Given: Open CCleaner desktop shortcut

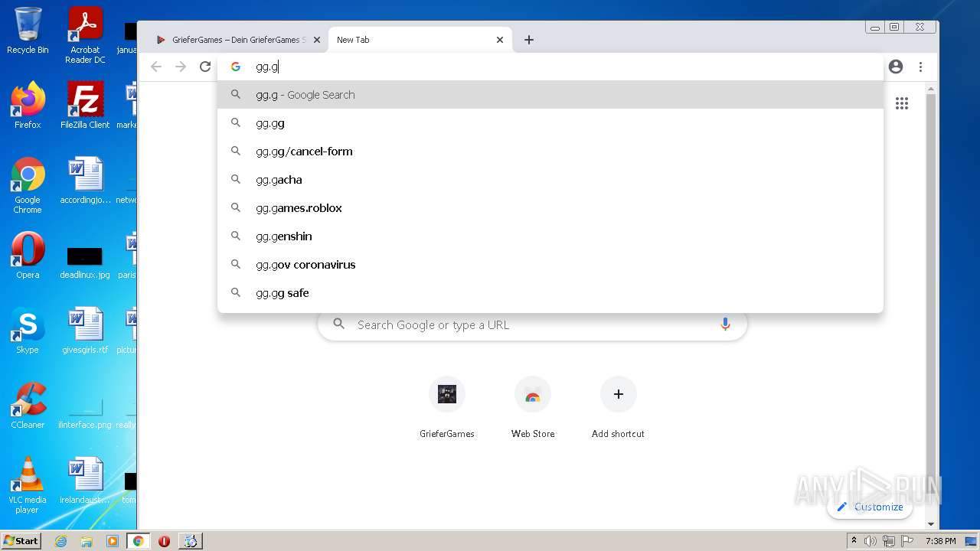Looking at the screenshot, I should (x=28, y=406).
